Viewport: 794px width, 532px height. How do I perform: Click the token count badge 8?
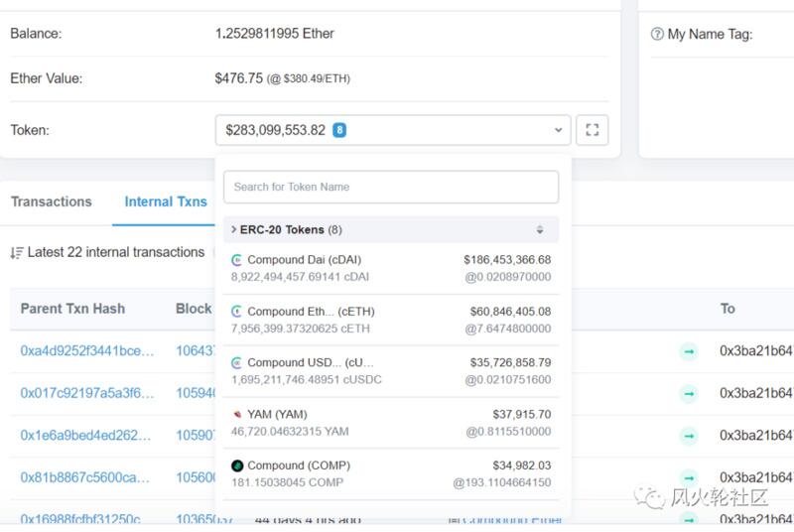coord(339,130)
